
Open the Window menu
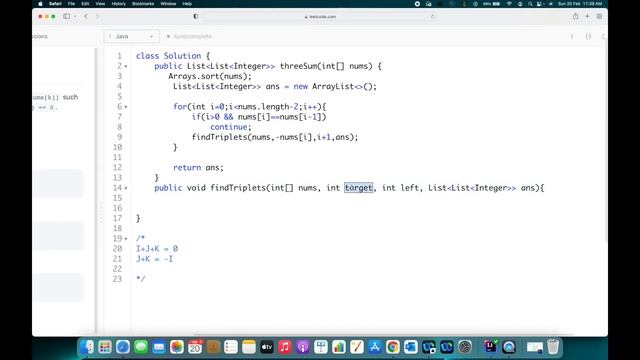click(168, 4)
